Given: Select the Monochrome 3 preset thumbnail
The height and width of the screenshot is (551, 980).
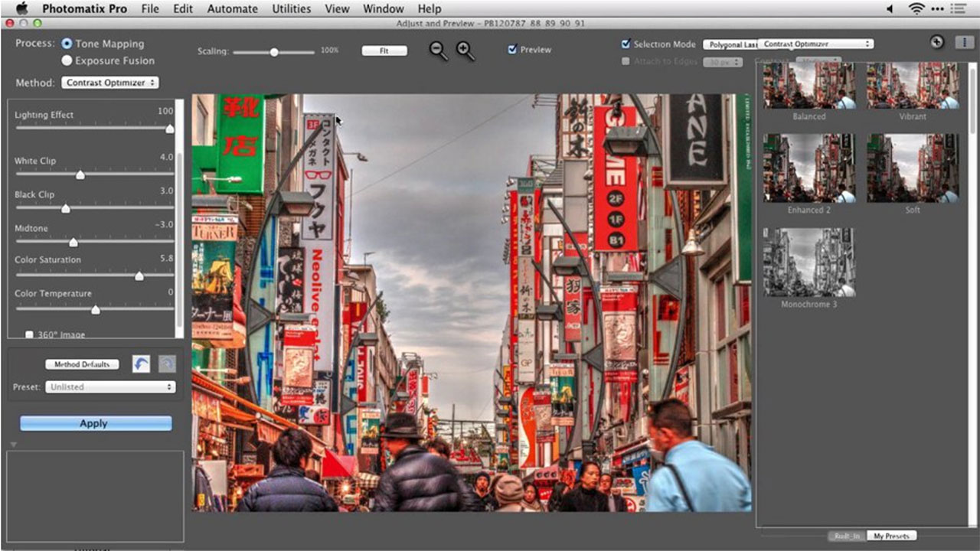Looking at the screenshot, I should [x=808, y=263].
